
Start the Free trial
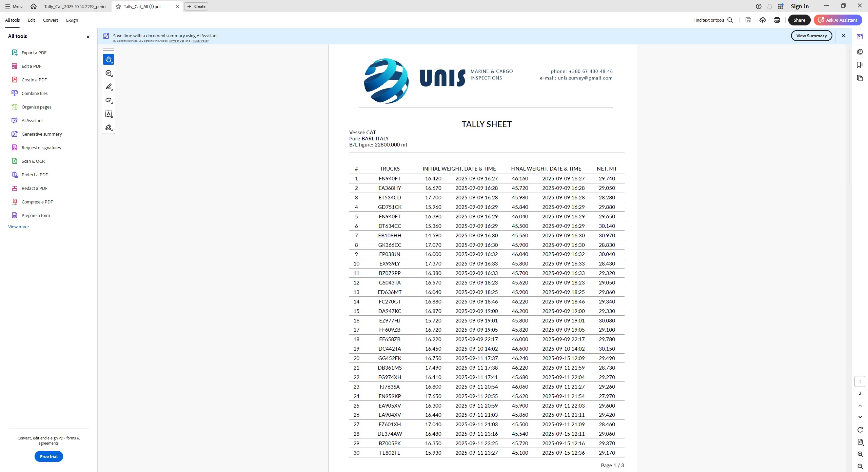click(x=48, y=456)
